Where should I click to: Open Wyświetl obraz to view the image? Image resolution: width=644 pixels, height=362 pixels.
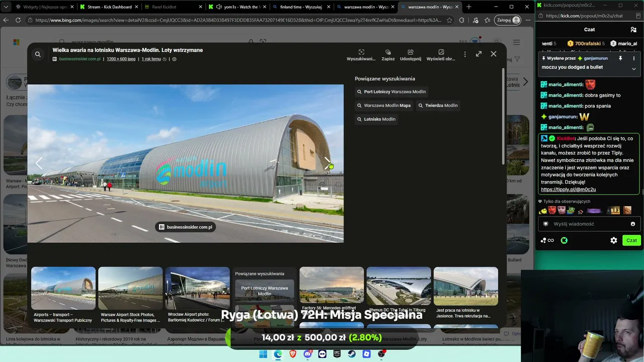441,55
